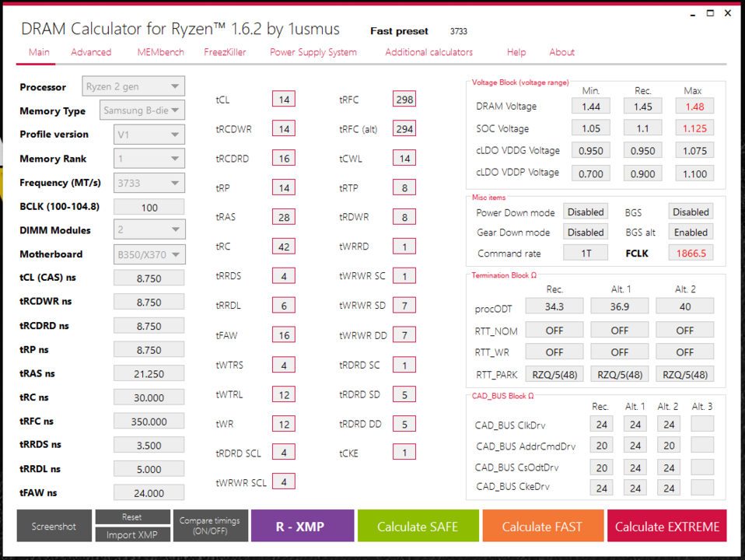Viewport: 745px width, 560px height.
Task: Expand the Memory Rank dropdown
Action: pos(149,159)
